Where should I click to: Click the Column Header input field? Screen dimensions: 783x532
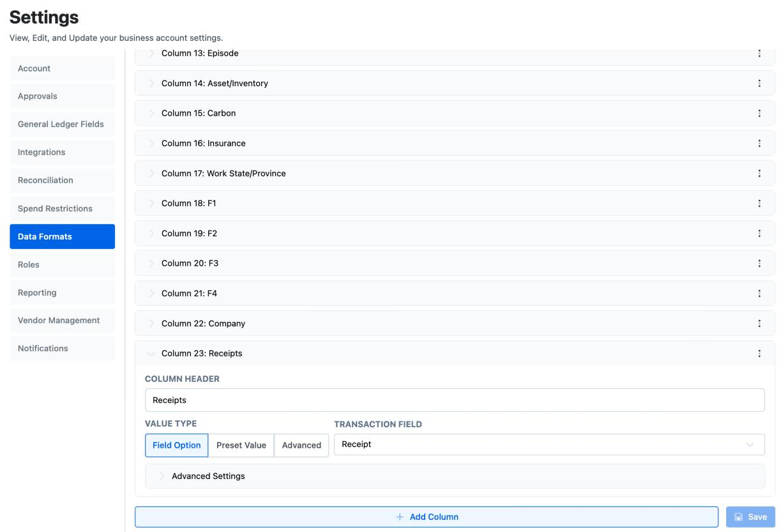tap(455, 400)
